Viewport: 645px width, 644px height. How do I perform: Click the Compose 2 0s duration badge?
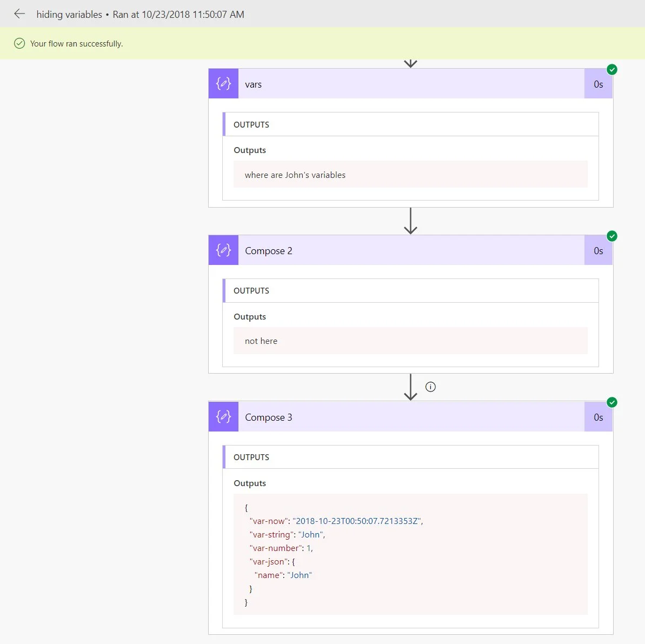(x=598, y=251)
